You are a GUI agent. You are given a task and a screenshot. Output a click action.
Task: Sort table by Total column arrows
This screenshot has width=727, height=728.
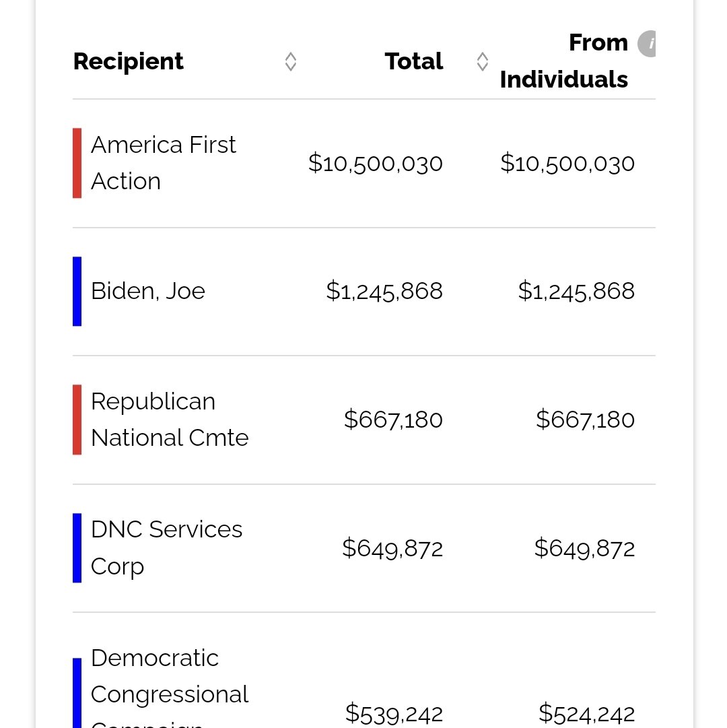(482, 61)
